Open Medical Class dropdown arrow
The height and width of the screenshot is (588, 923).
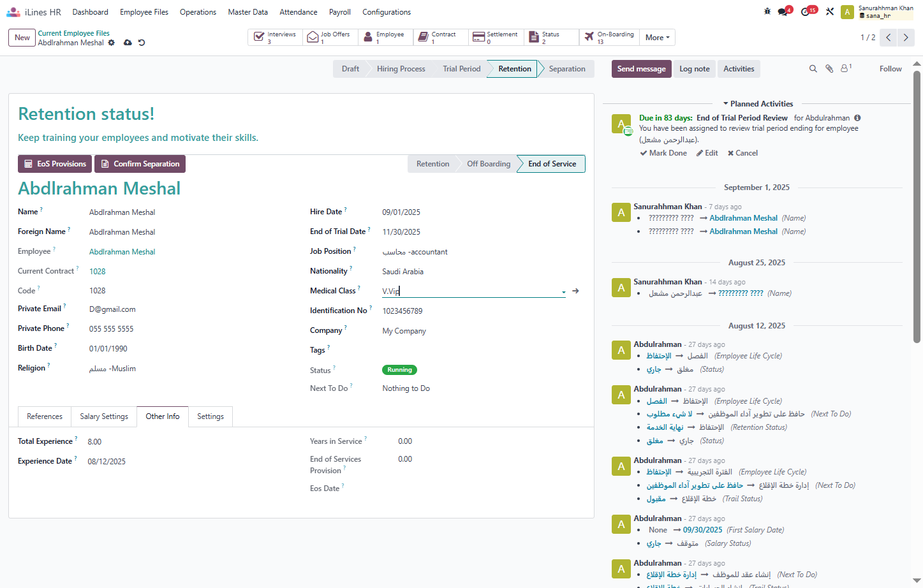click(x=563, y=292)
